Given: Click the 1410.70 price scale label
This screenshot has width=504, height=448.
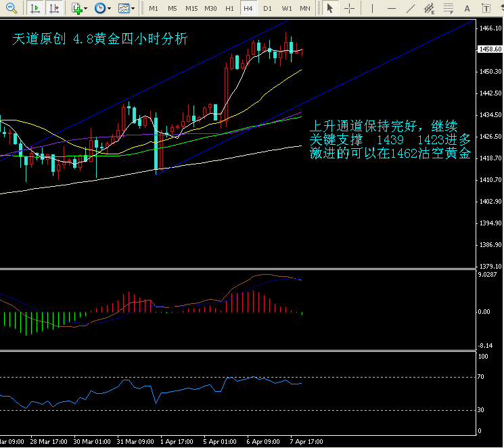Looking at the screenshot, I should coord(490,179).
